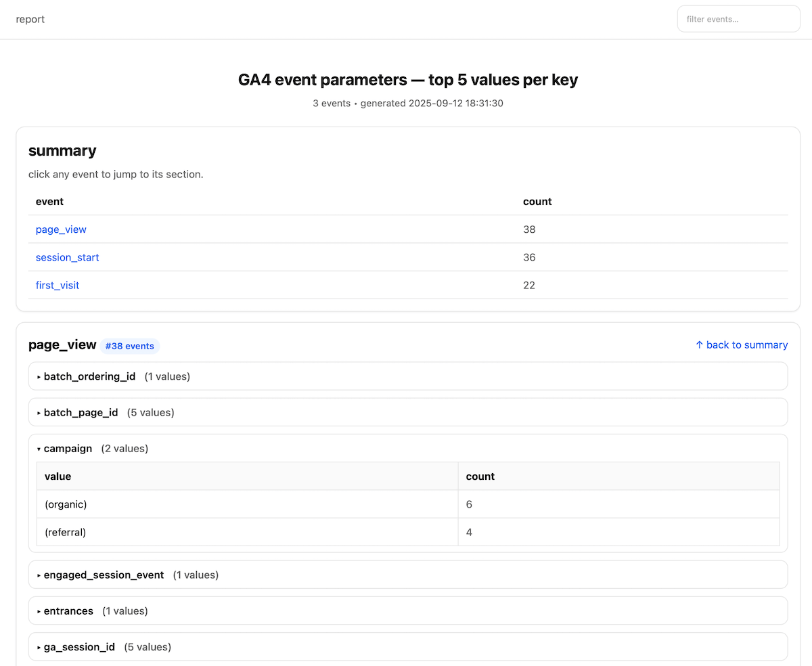Expand the batch_ordering_id parameter section
This screenshot has width=812, height=666.
[x=90, y=376]
